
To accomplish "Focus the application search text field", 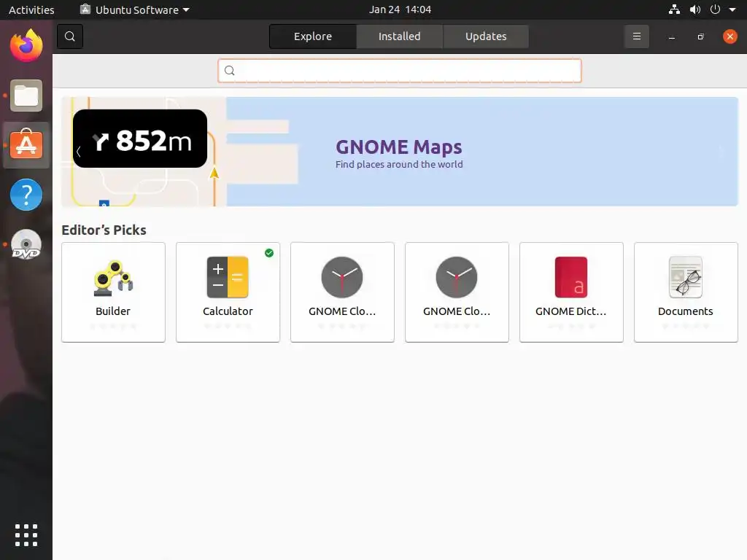I will (400, 71).
